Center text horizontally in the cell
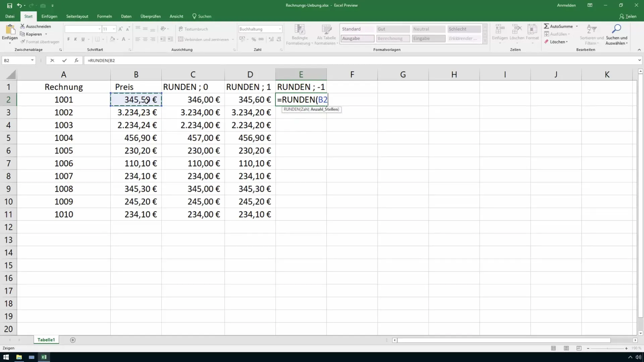644x362 pixels. [x=145, y=39]
